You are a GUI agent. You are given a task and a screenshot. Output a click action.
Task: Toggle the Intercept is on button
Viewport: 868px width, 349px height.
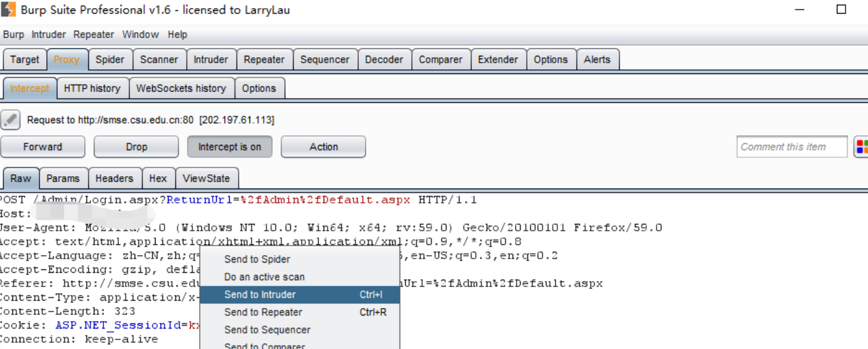pyautogui.click(x=230, y=147)
